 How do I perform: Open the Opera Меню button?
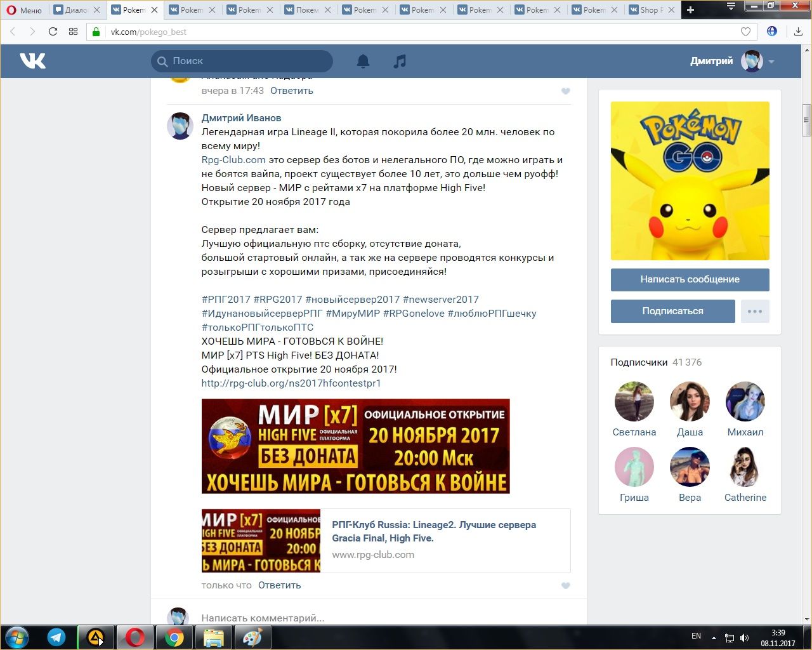[x=23, y=10]
